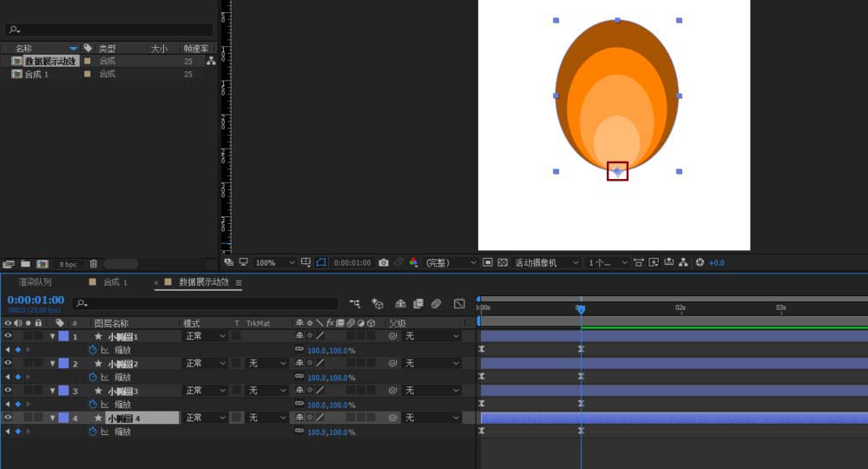Click the blue timeline current time 0:00:01:00
Viewport: 868px width, 469px height.
pos(36,300)
